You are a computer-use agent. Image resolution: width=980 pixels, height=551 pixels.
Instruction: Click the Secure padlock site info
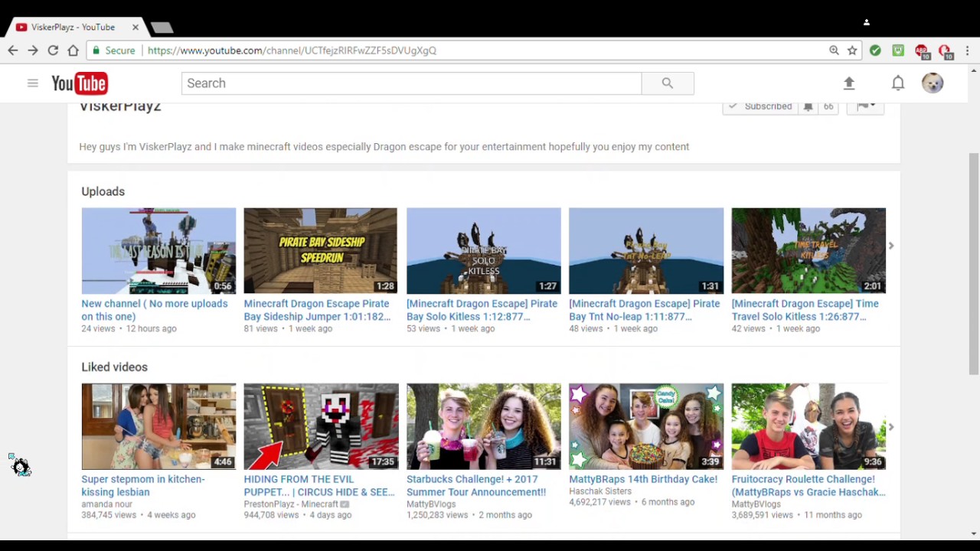point(114,51)
